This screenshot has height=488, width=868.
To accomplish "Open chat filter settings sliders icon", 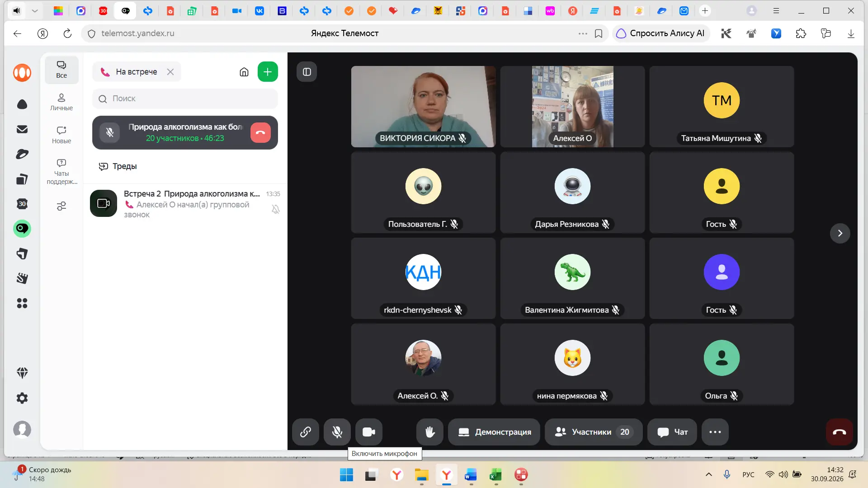I will (x=61, y=206).
